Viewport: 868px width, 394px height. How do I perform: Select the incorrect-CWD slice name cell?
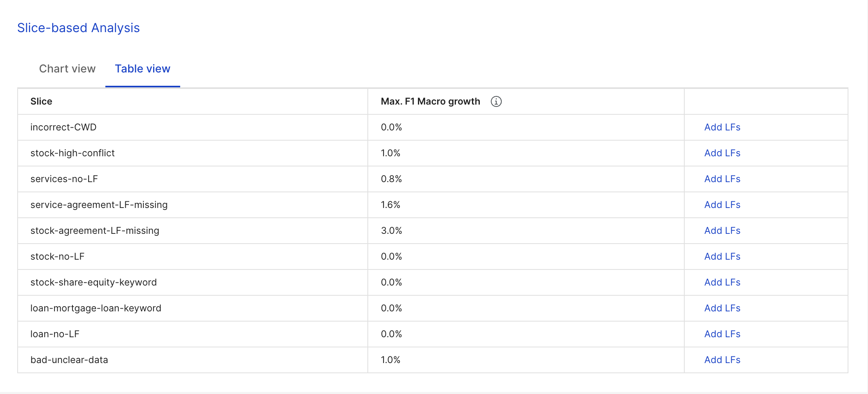click(193, 127)
